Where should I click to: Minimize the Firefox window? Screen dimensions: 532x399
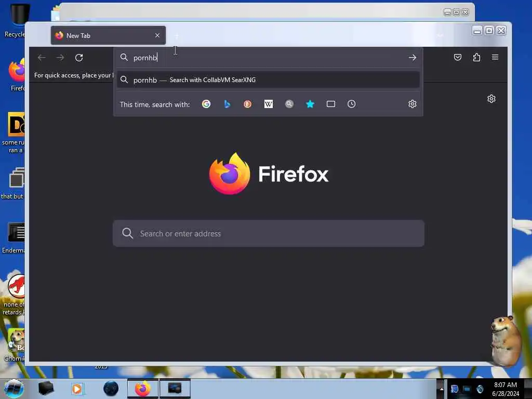pyautogui.click(x=477, y=31)
